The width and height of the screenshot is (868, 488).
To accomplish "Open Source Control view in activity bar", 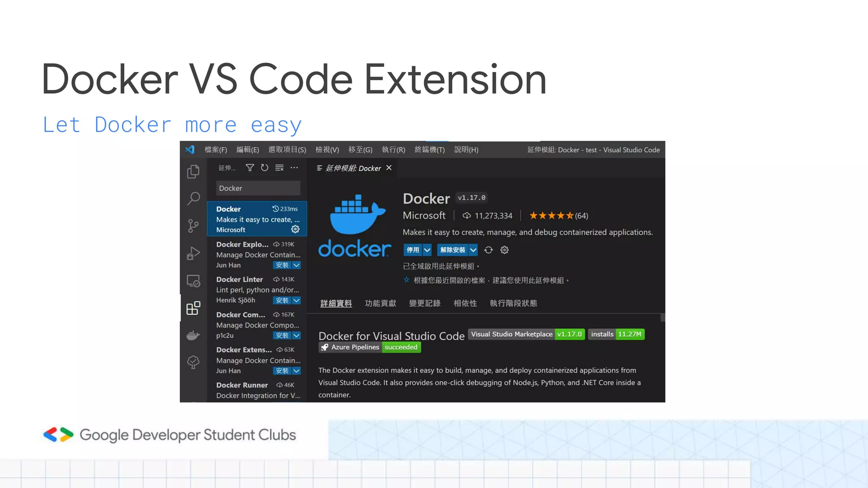I will tap(193, 226).
